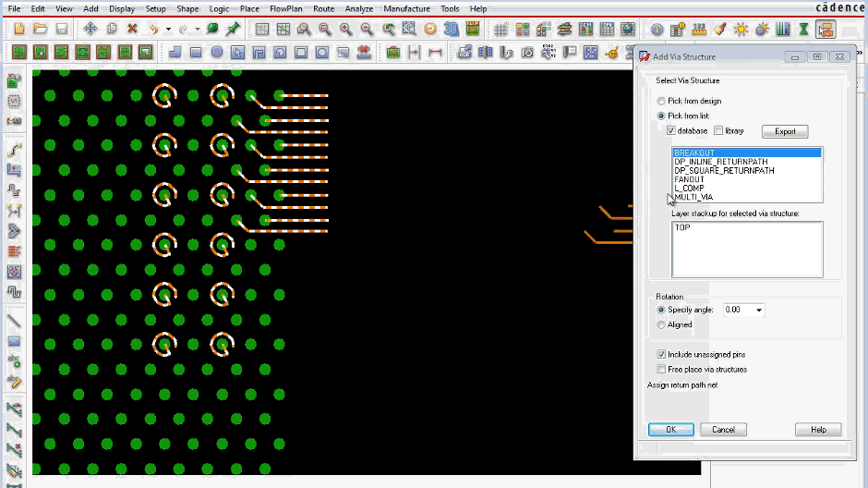The image size is (868, 488).
Task: Click the shape select arrow tool
Action: (237, 52)
